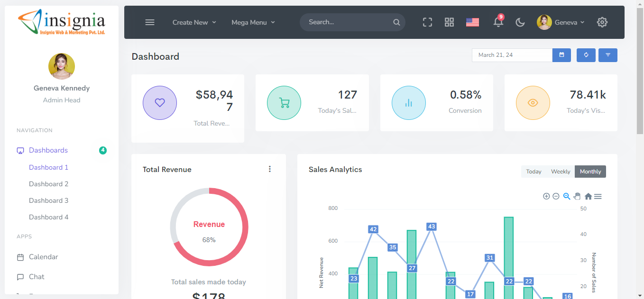Open Total Revenue three-dot options menu
The image size is (644, 299).
(x=270, y=169)
